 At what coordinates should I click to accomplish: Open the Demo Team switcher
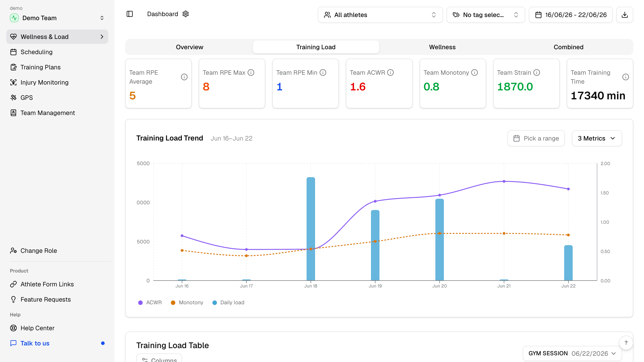coord(57,18)
